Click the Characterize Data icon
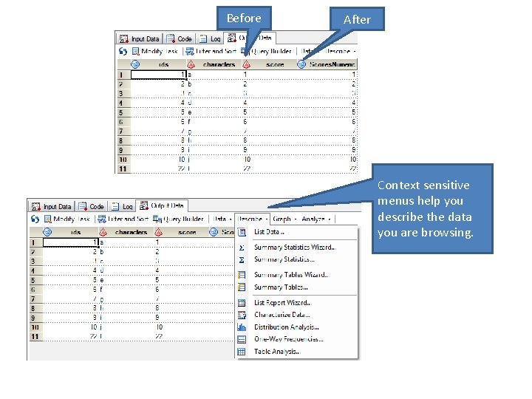The image size is (532, 399). [242, 316]
